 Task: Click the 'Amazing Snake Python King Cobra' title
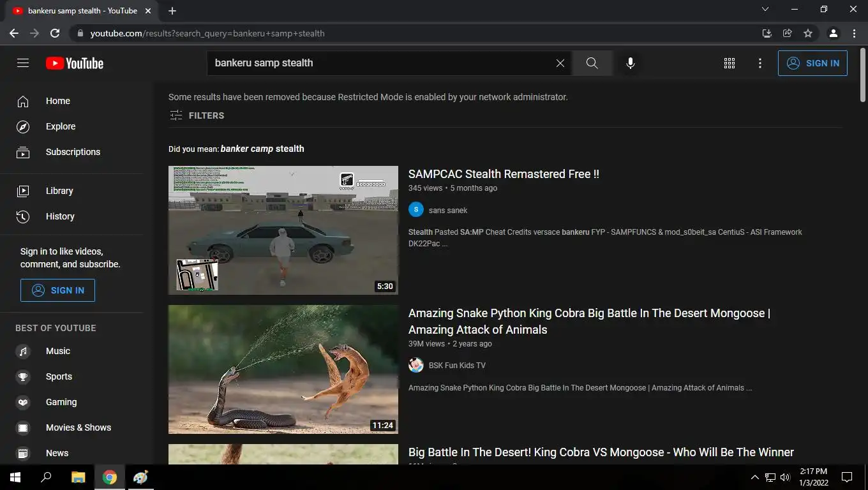pyautogui.click(x=589, y=322)
